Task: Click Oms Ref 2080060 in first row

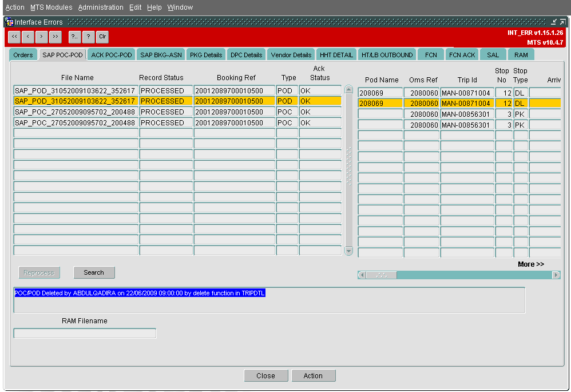Action: click(x=421, y=93)
